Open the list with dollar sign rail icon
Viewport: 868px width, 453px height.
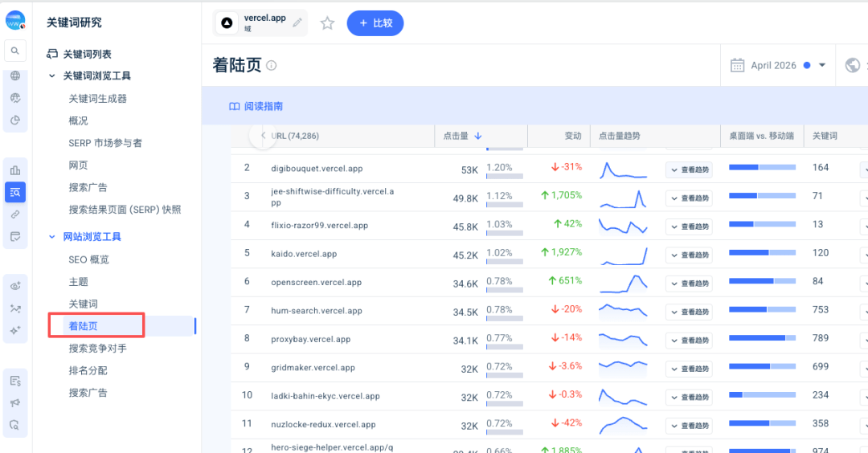15,381
